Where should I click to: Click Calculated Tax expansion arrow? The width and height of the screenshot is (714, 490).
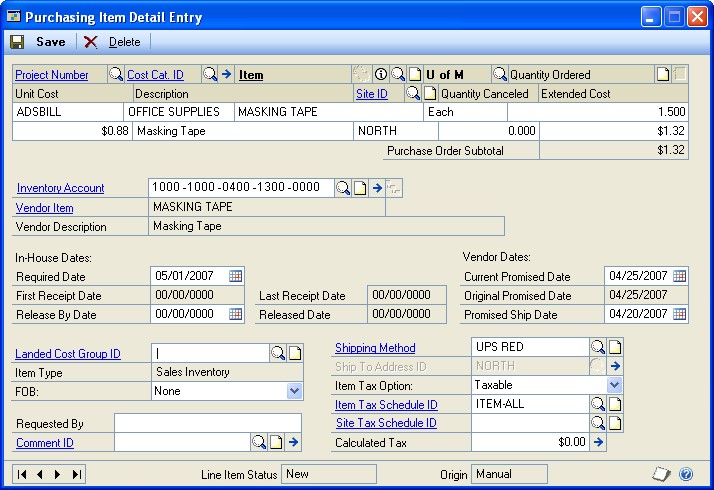(598, 442)
